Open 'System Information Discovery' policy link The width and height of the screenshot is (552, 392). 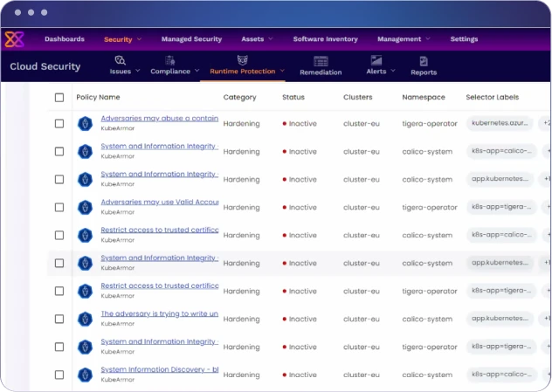pos(160,370)
